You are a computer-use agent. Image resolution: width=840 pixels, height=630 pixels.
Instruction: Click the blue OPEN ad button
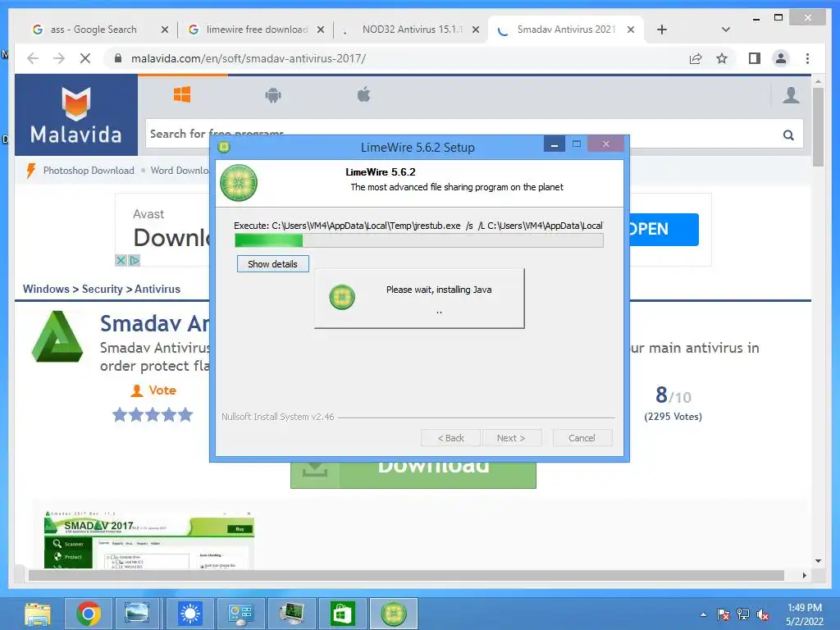click(664, 230)
